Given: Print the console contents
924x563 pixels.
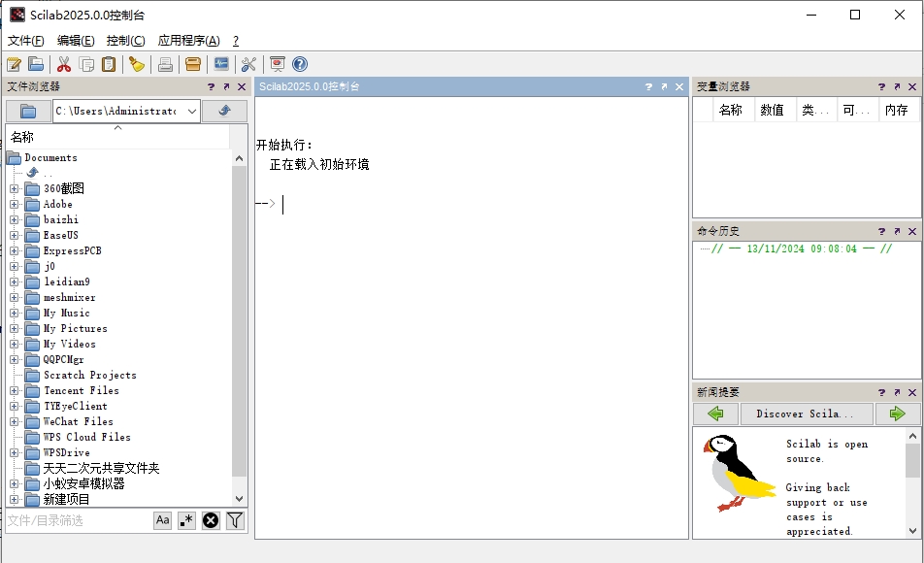Looking at the screenshot, I should pyautogui.click(x=164, y=64).
